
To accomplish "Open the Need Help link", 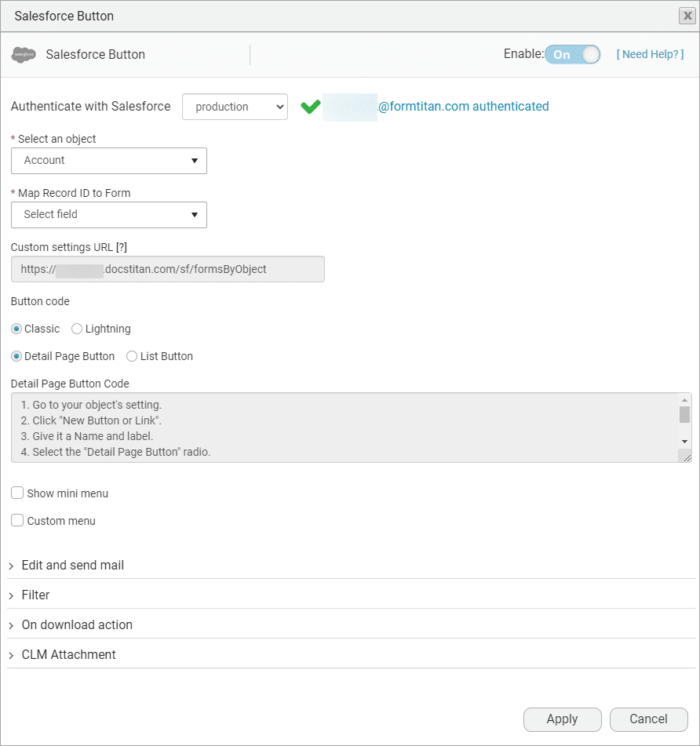I will (650, 55).
